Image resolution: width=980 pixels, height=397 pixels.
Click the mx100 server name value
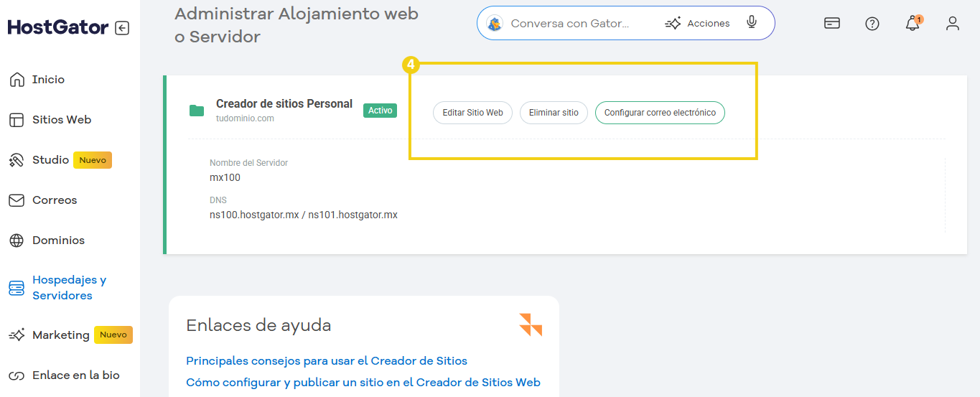tap(225, 177)
